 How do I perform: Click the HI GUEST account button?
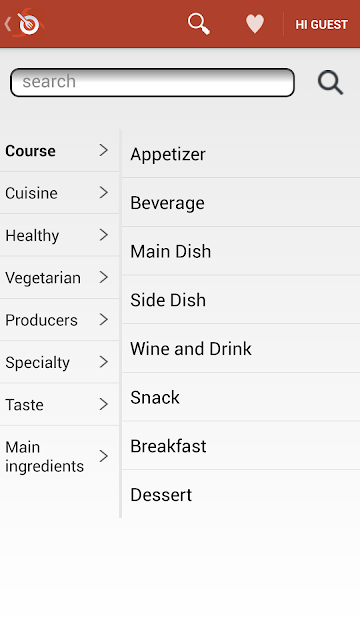click(x=321, y=24)
